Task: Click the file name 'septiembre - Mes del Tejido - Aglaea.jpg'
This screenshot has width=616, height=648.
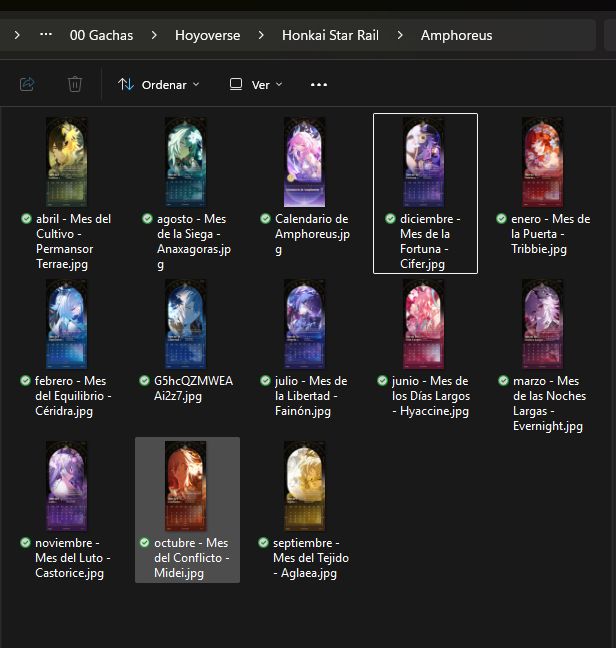Action: coord(311,558)
